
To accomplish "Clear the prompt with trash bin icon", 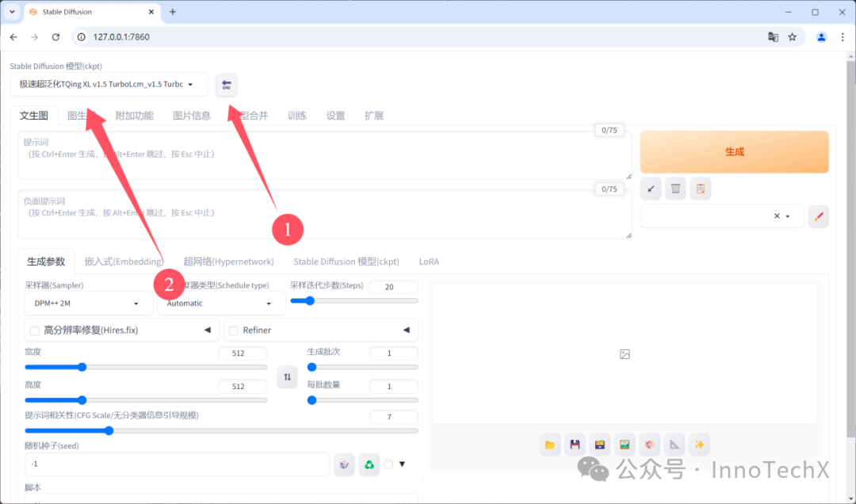I will tap(675, 189).
